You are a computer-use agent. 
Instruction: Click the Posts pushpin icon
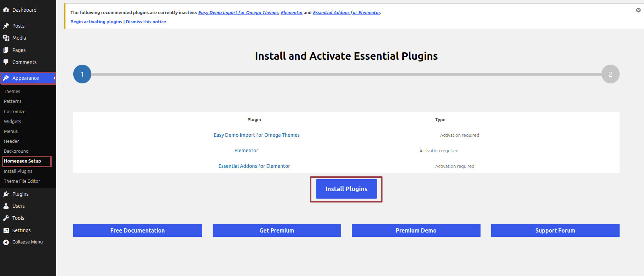(6, 26)
